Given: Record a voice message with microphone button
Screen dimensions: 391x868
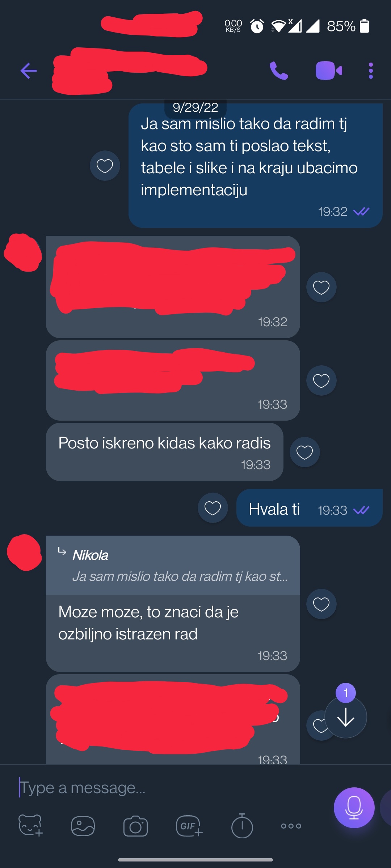Looking at the screenshot, I should click(x=354, y=808).
